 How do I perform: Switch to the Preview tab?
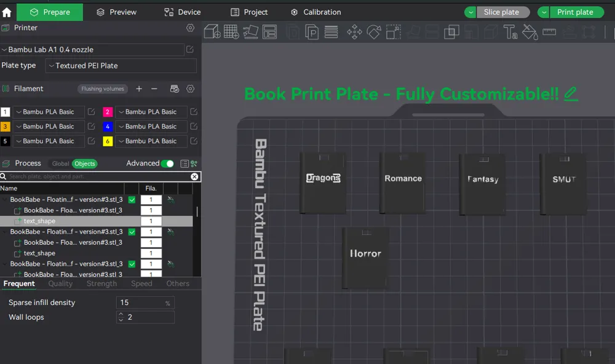[116, 12]
